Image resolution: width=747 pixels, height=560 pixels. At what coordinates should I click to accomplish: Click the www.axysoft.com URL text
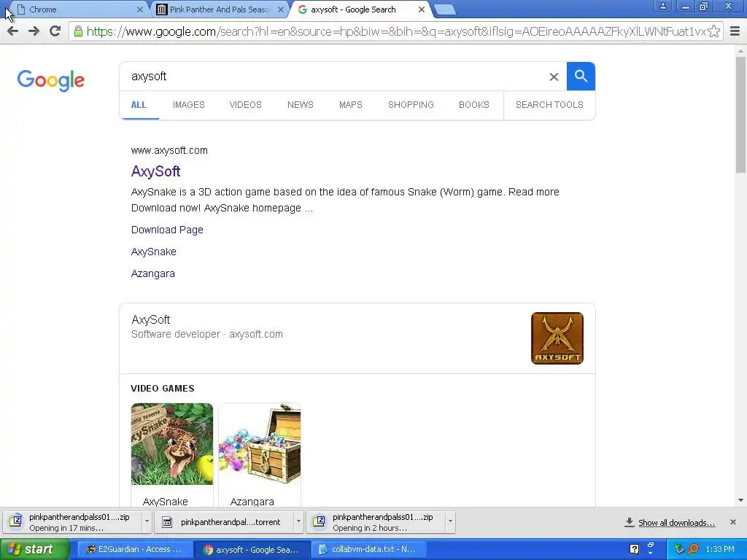(169, 150)
